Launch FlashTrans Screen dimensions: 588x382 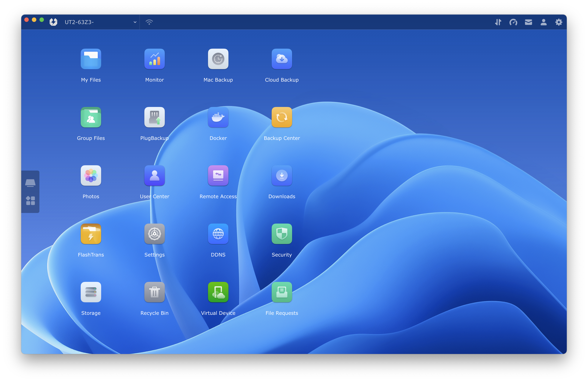[91, 234]
